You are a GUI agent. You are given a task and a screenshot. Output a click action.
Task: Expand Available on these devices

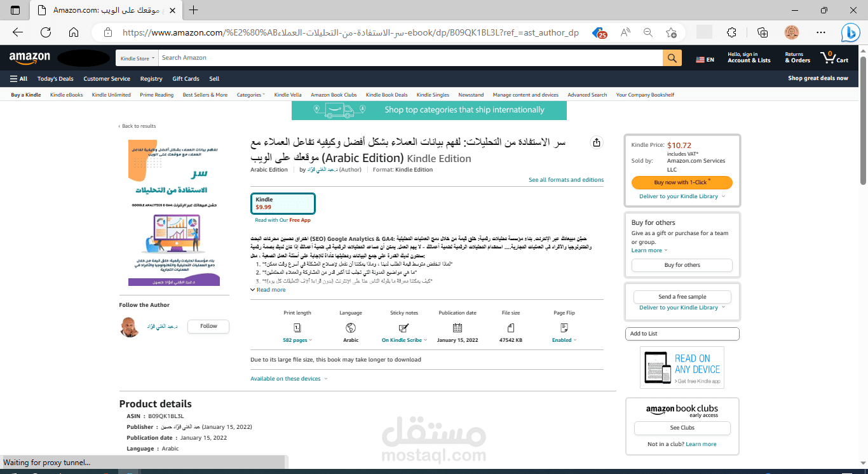click(x=289, y=379)
